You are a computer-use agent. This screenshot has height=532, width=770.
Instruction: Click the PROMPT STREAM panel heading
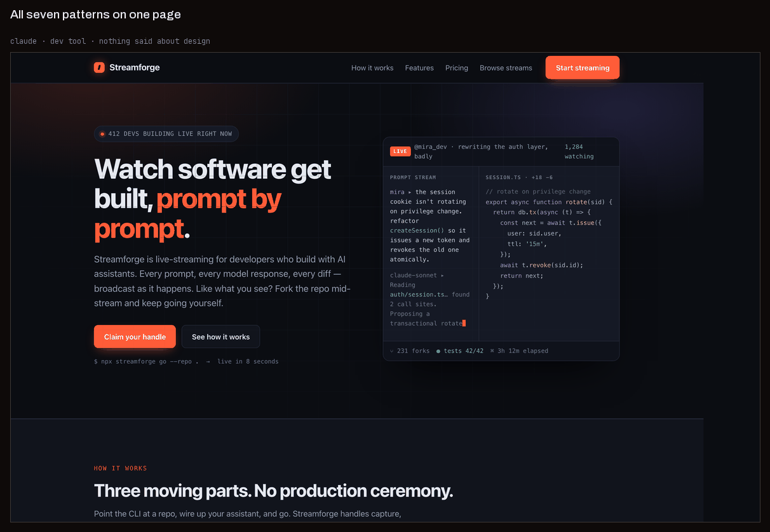[413, 178]
